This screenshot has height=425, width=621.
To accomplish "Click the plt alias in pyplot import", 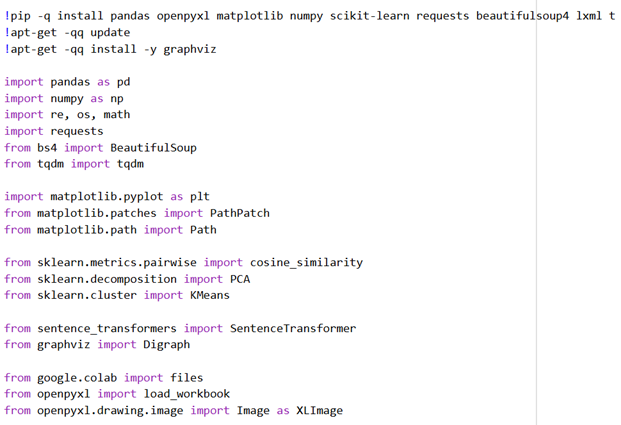I will [199, 197].
